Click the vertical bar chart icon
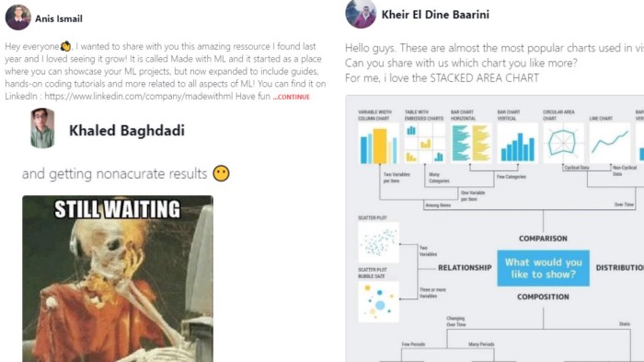 tap(517, 143)
